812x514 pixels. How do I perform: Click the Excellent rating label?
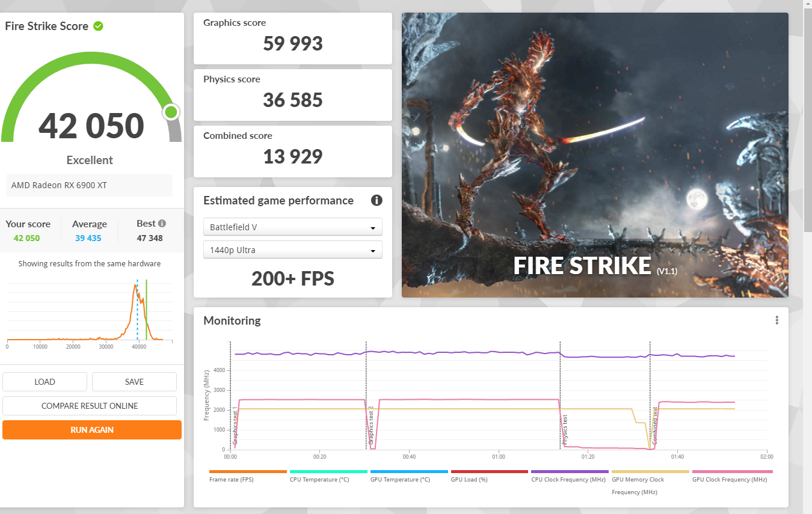pyautogui.click(x=90, y=160)
